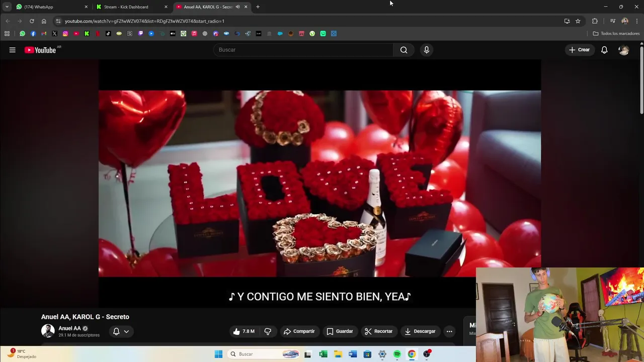Open TikTok bookmark

point(108,34)
